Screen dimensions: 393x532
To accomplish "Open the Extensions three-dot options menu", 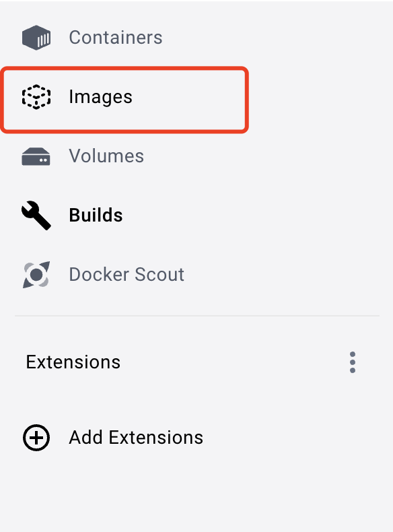I will 353,362.
